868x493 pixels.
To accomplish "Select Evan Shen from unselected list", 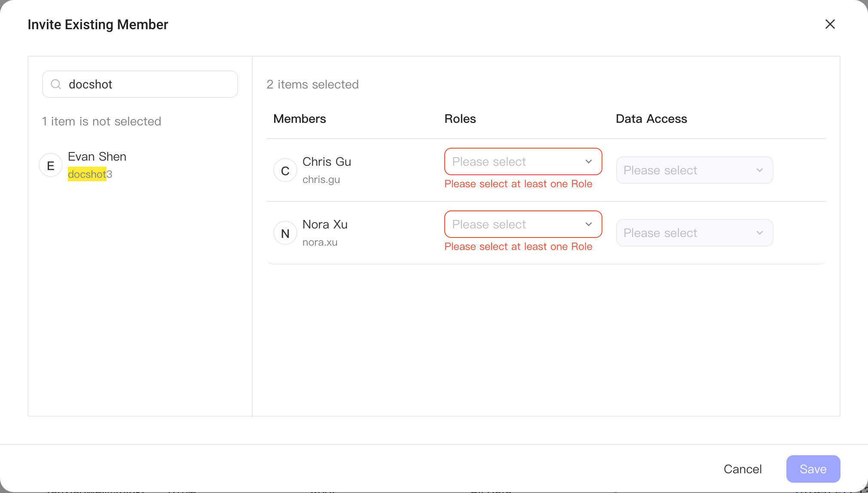I will pos(140,165).
